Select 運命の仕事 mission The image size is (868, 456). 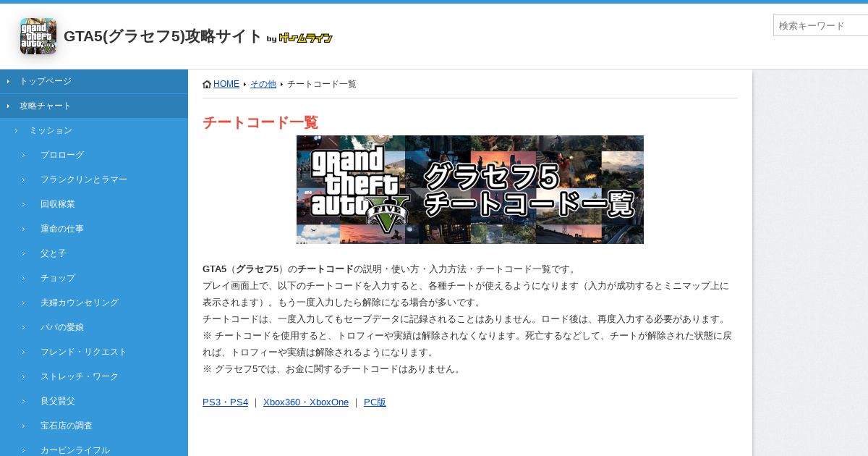[x=94, y=229]
